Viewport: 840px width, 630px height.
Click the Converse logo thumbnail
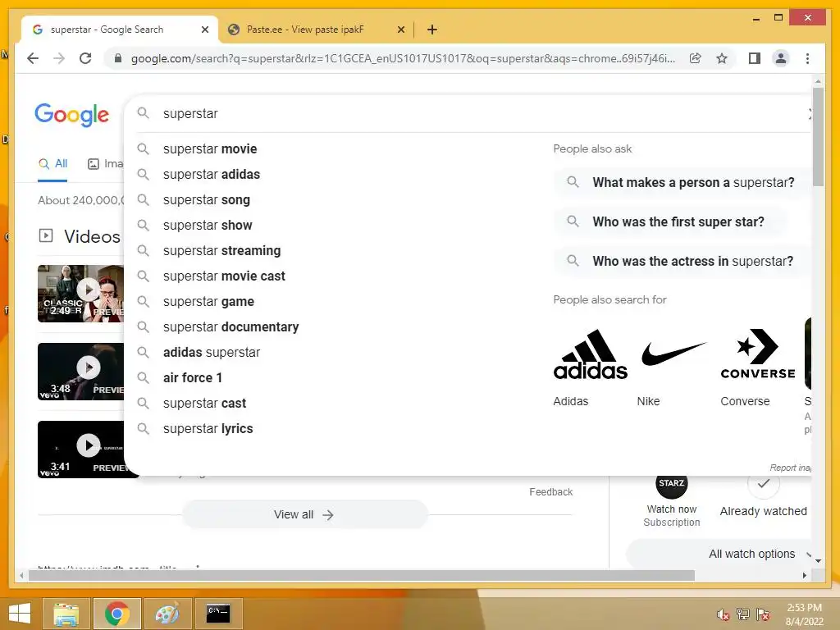pos(757,354)
